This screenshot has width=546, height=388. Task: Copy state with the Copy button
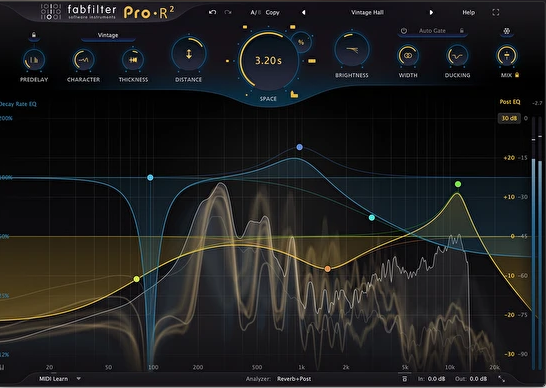tap(272, 13)
